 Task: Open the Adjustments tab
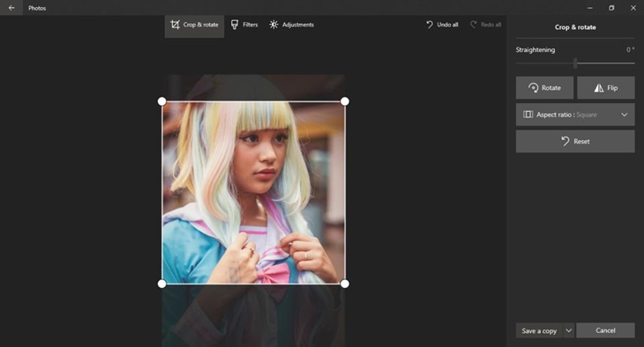pos(291,25)
